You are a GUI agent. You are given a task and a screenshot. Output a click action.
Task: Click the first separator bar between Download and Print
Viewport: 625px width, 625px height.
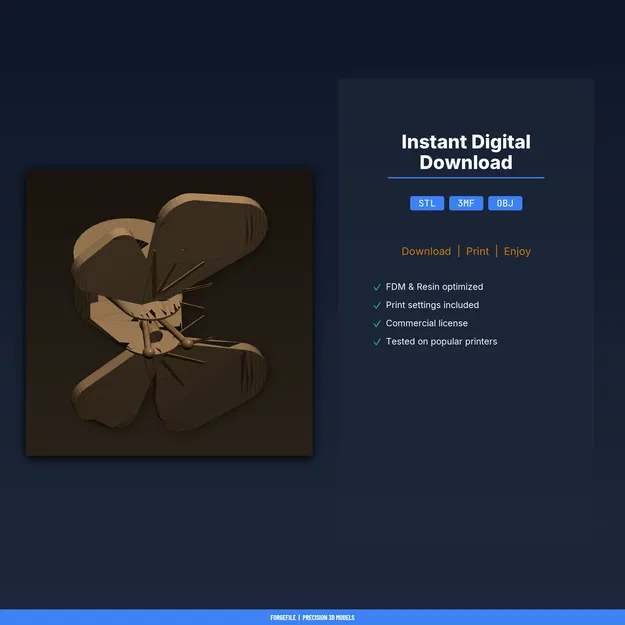(458, 252)
